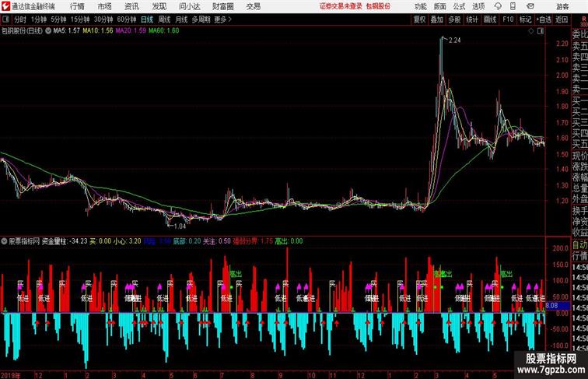Switch to 30分钟 period tab
Image resolution: width=588 pixels, height=379 pixels.
103,19
